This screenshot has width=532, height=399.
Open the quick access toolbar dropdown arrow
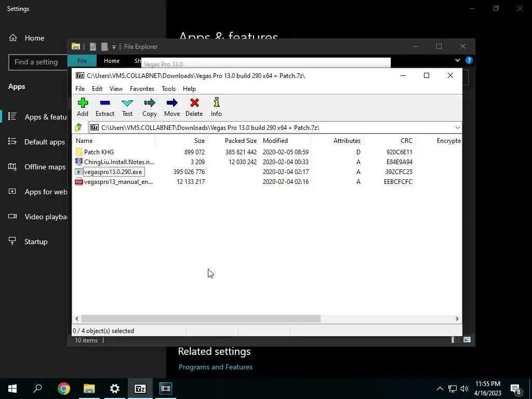pyautogui.click(x=114, y=47)
